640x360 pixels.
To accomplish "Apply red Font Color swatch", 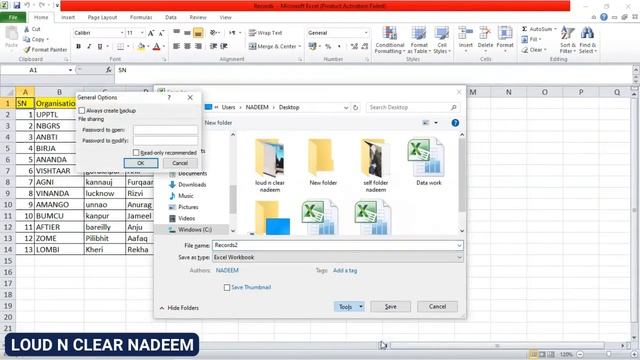I will coord(156,47).
